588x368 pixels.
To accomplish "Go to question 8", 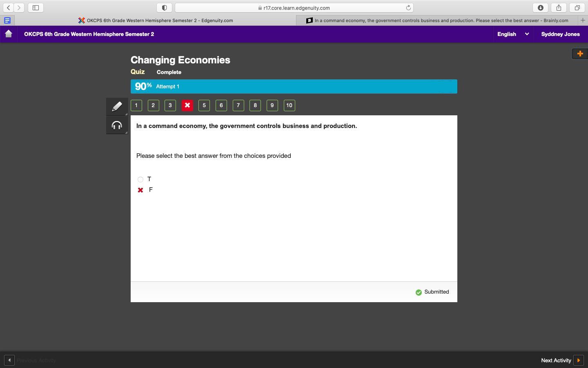I will [x=255, y=105].
